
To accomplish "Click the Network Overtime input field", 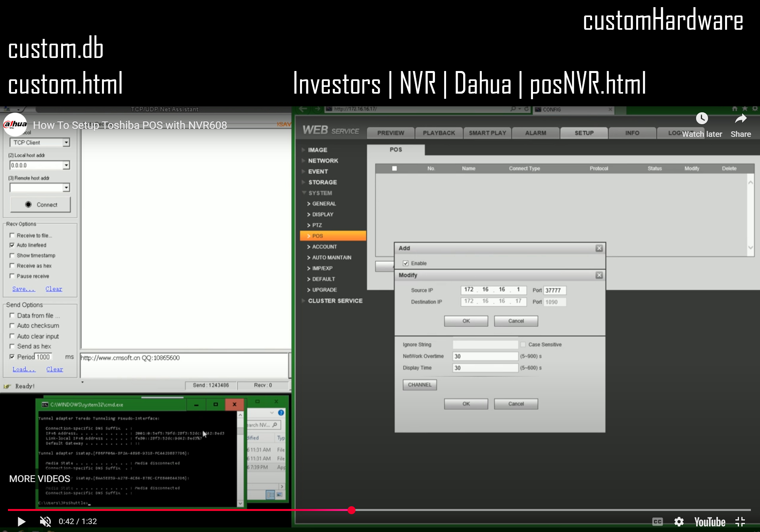I will 485,356.
